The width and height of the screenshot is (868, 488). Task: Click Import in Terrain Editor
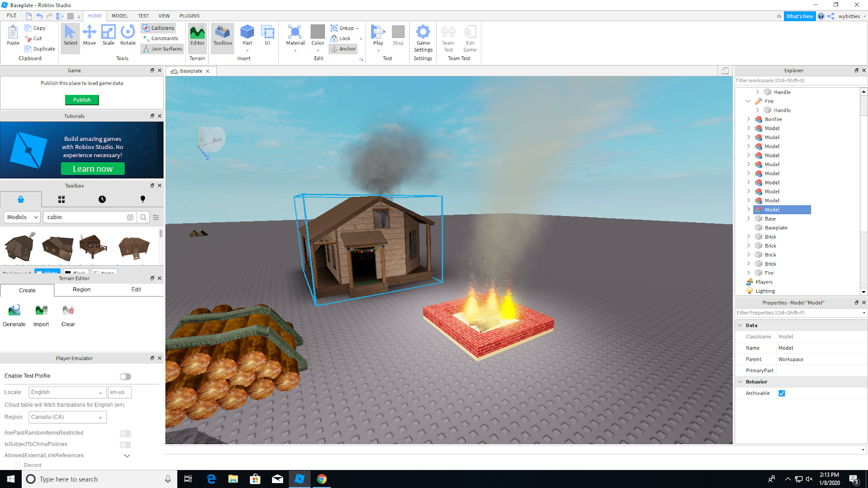[x=41, y=316]
